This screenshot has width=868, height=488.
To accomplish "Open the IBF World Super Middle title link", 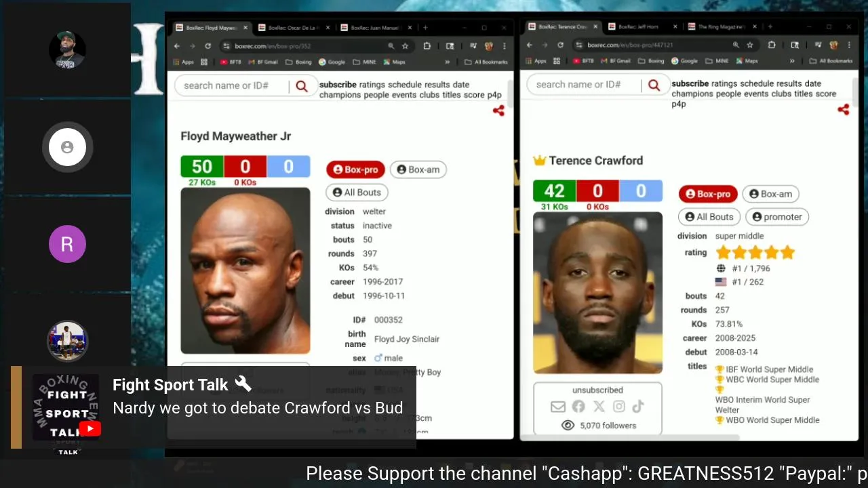I will 769,369.
